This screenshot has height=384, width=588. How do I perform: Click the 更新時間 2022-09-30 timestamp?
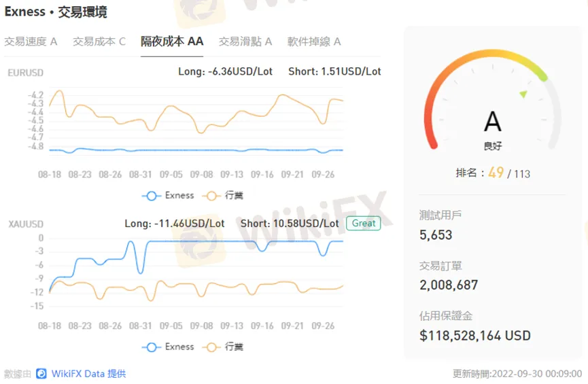(517, 374)
